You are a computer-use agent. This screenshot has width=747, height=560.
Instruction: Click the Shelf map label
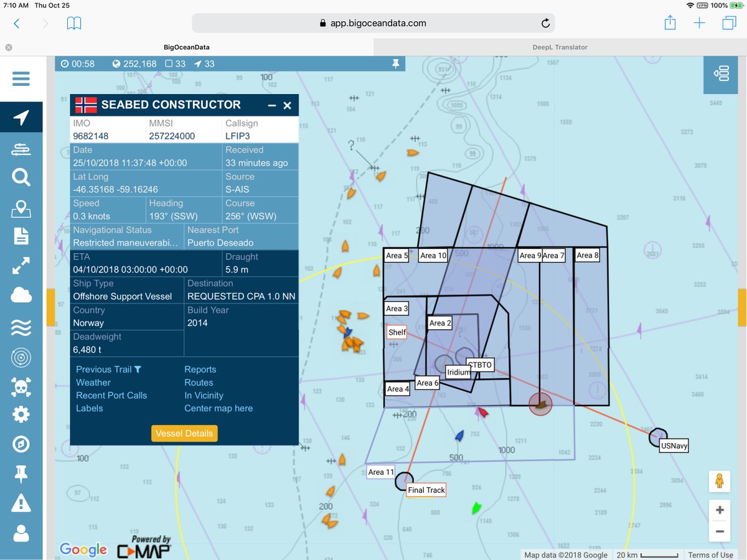tap(397, 332)
